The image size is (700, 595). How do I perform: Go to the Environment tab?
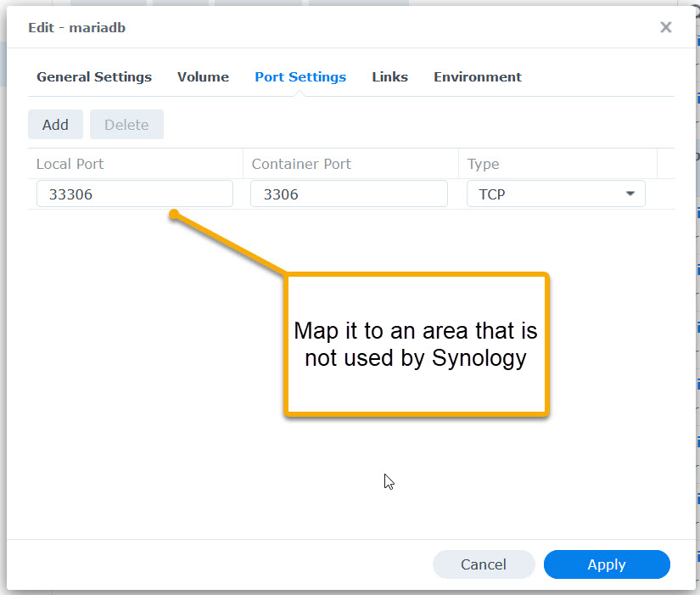tap(477, 77)
